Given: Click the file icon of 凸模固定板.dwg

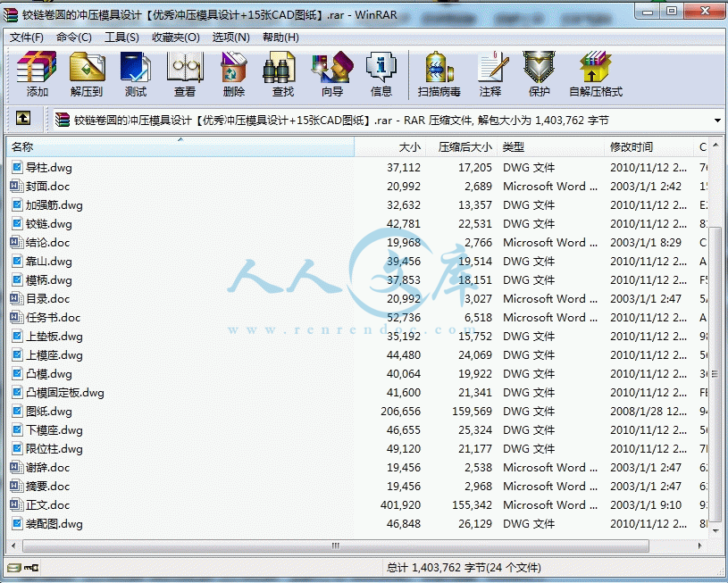Looking at the screenshot, I should 17,392.
